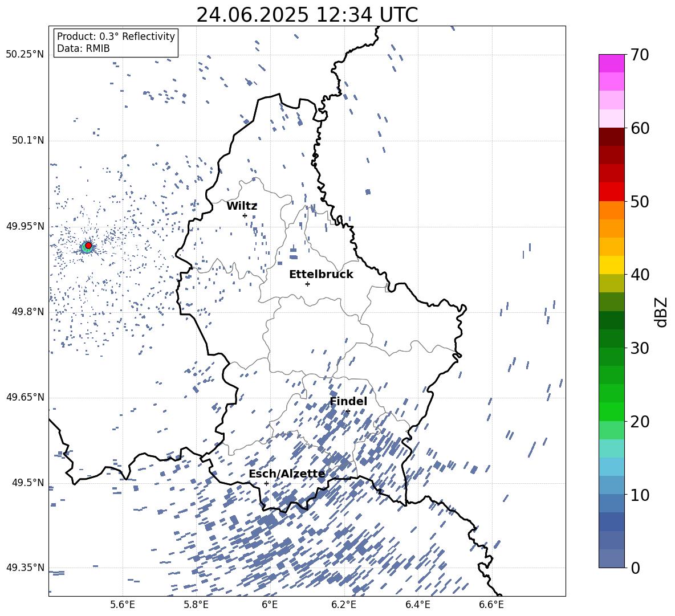675x616 pixels.
Task: Click the 5.6°E longitude label
Action: [x=123, y=605]
